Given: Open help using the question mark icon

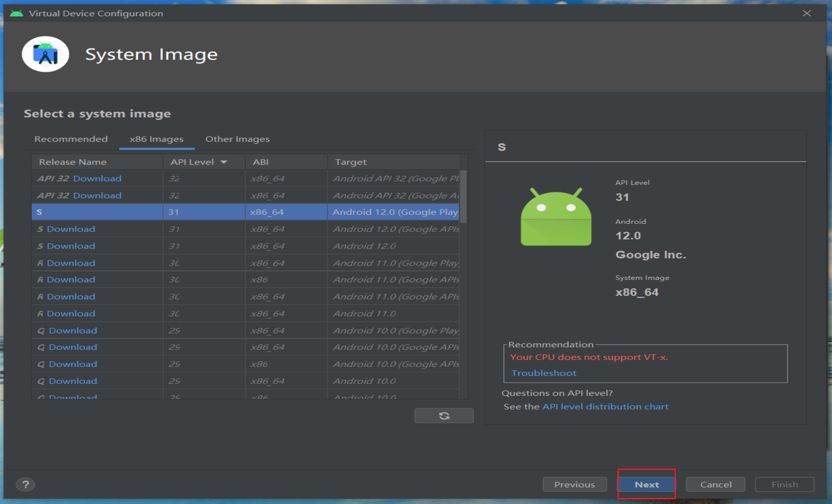Looking at the screenshot, I should pos(25,484).
